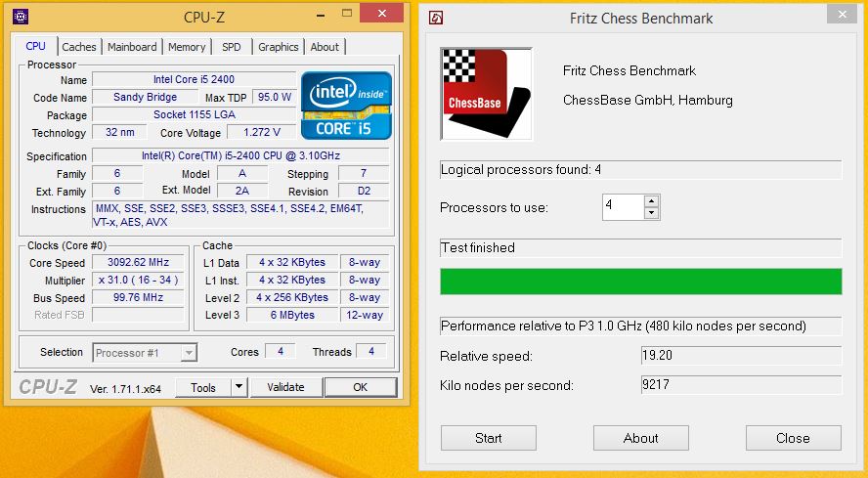Increase processors to use with up arrow

point(652,201)
